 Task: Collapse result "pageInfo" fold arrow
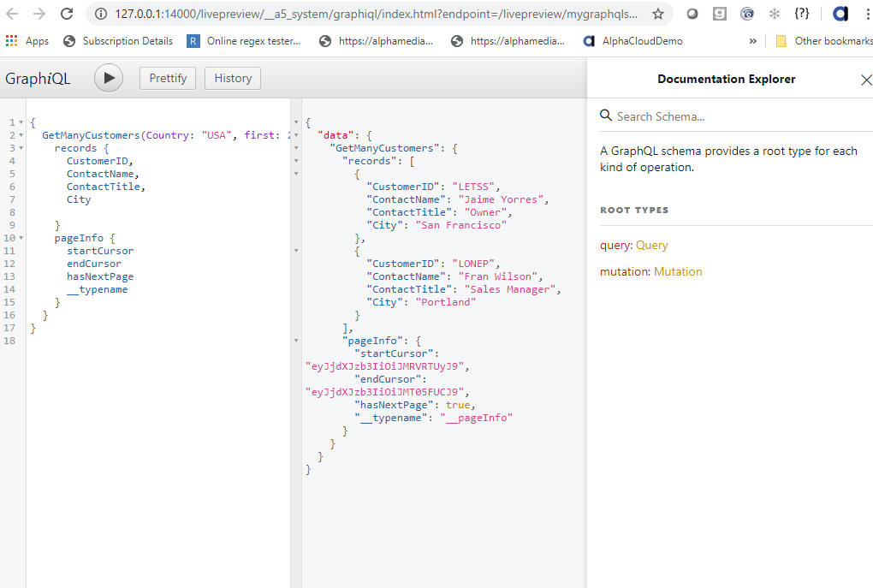click(296, 340)
